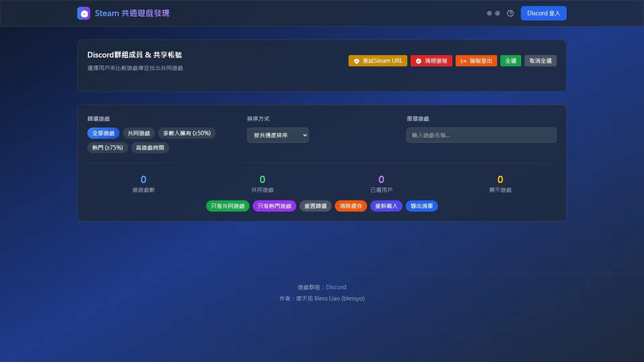Select the 熱門 (≥75%) filter chip
644x362 pixels.
click(107, 147)
